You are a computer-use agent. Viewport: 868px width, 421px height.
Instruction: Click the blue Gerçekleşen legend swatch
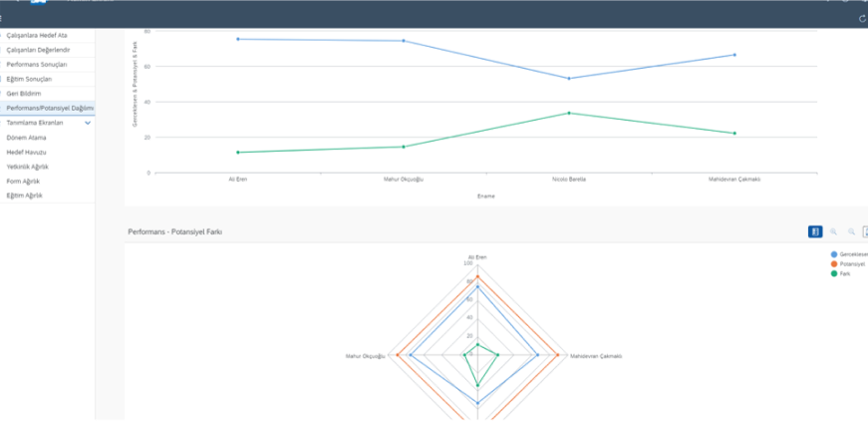point(834,254)
